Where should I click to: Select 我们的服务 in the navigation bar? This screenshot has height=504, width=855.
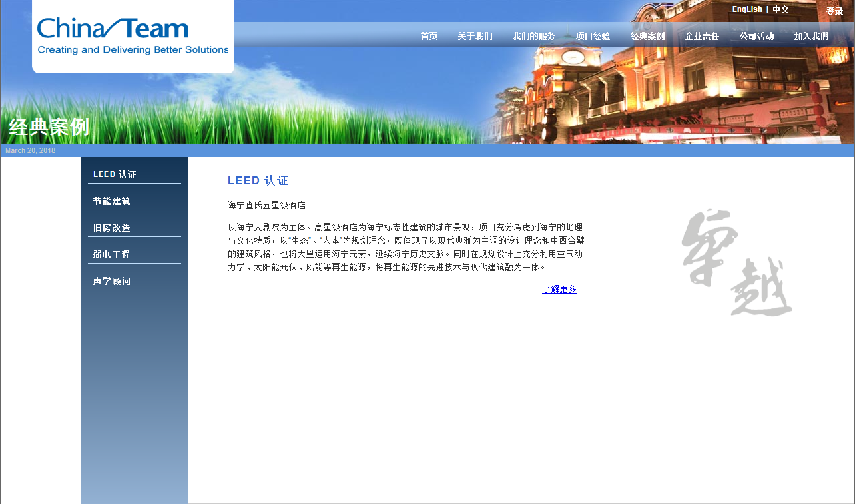point(533,36)
